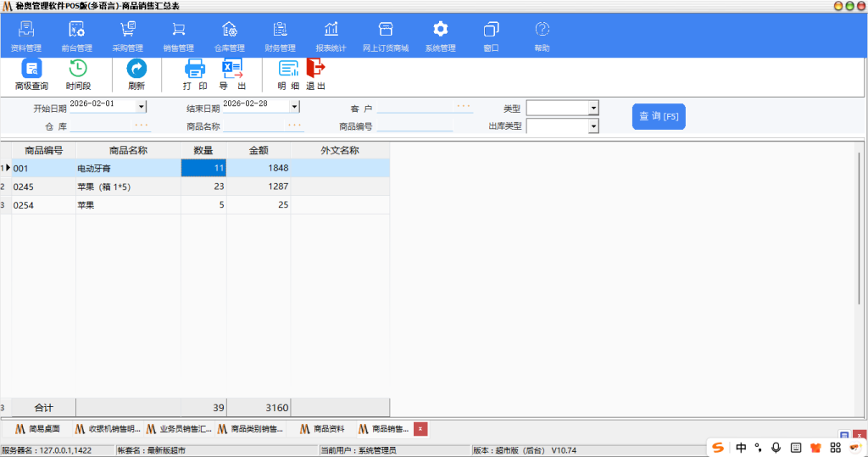Close the active 商品销售 tab

[420, 429]
